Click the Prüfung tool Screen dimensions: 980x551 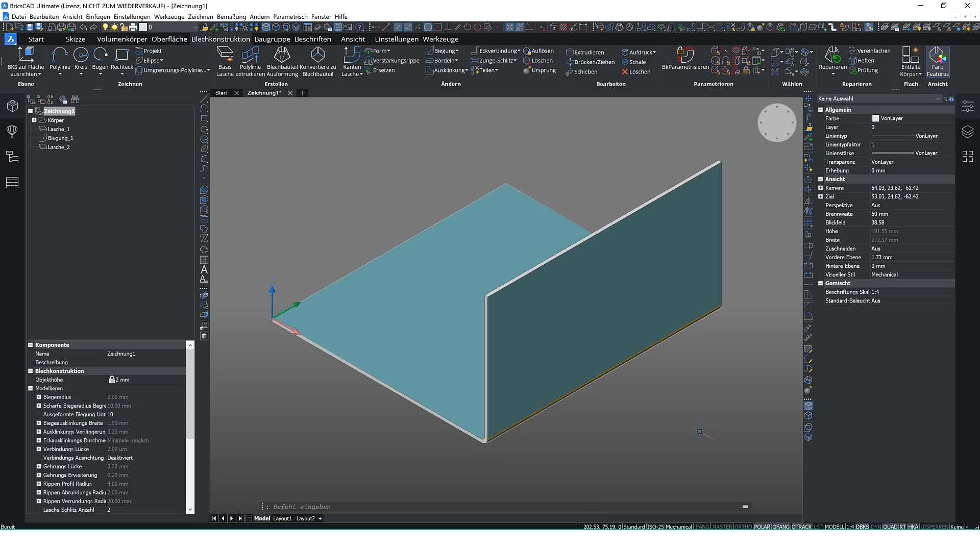864,70
